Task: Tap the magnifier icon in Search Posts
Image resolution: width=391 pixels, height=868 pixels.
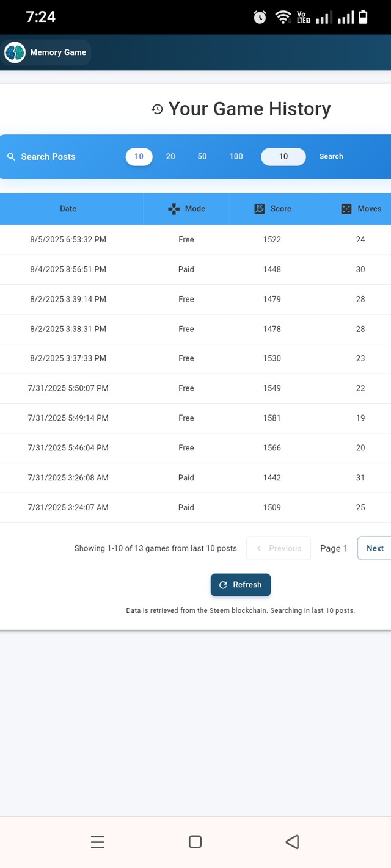Action: [11, 157]
